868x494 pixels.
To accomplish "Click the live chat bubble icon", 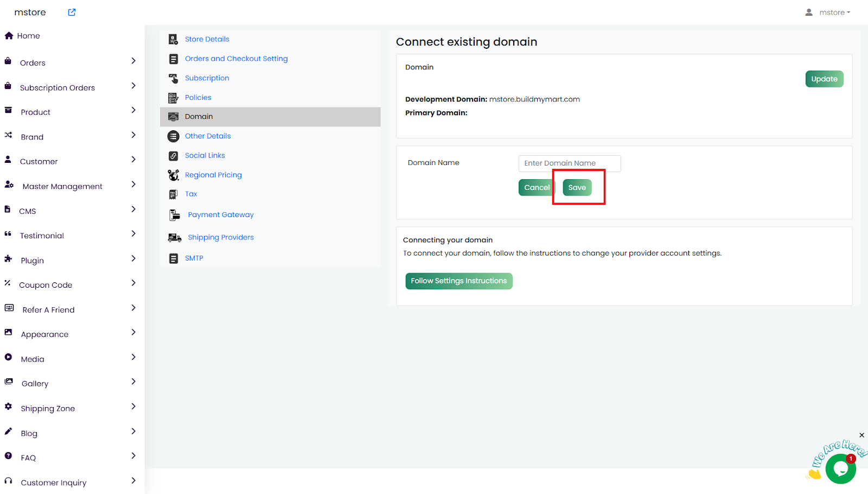I will coord(840,468).
